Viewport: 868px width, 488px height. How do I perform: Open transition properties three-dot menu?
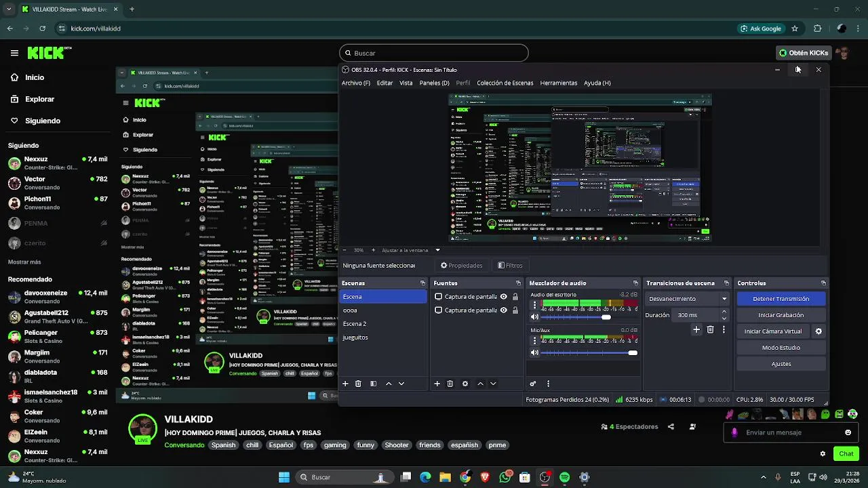pos(724,329)
